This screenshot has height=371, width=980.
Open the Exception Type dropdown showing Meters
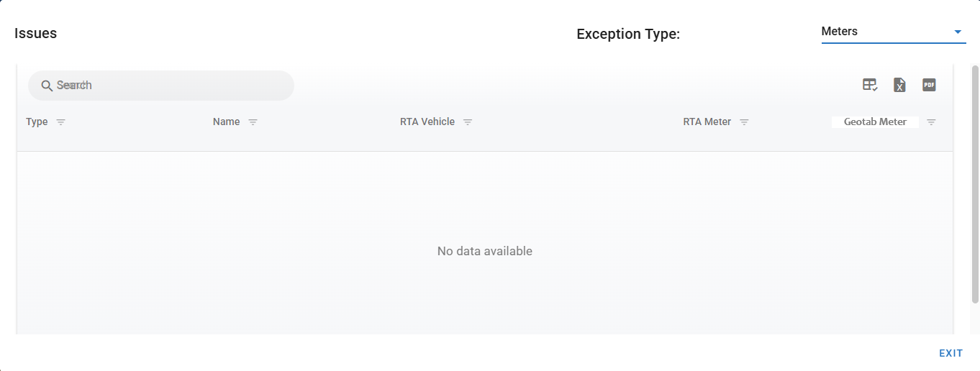885,32
